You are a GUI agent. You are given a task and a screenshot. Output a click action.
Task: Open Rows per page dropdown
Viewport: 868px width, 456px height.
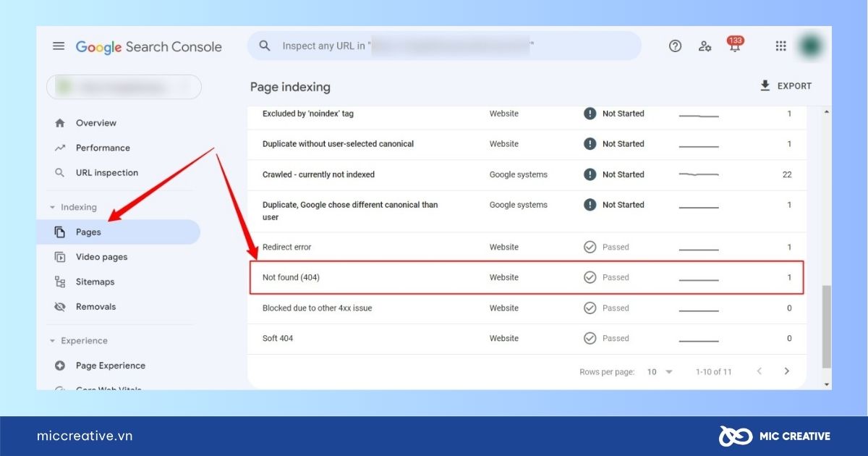click(x=660, y=371)
